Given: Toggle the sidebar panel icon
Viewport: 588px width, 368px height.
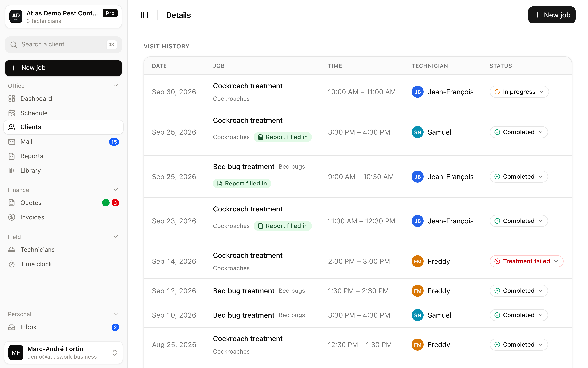Looking at the screenshot, I should pyautogui.click(x=145, y=15).
